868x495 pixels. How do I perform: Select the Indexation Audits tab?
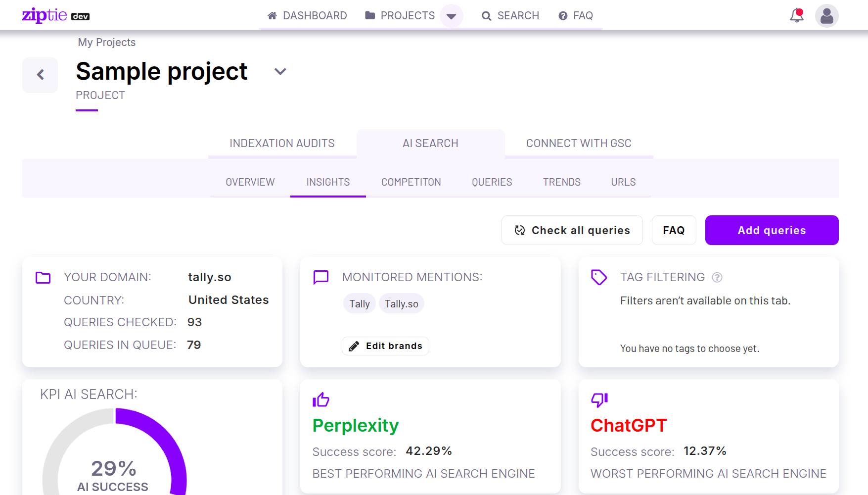tap(282, 144)
